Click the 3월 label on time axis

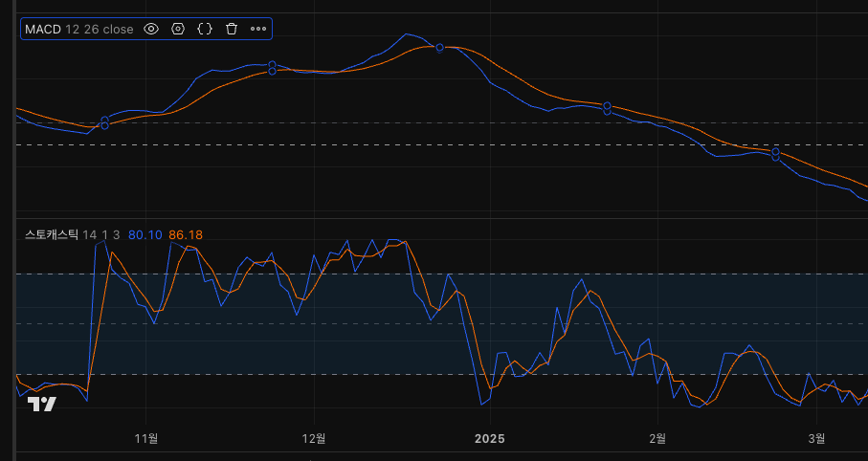coord(816,439)
